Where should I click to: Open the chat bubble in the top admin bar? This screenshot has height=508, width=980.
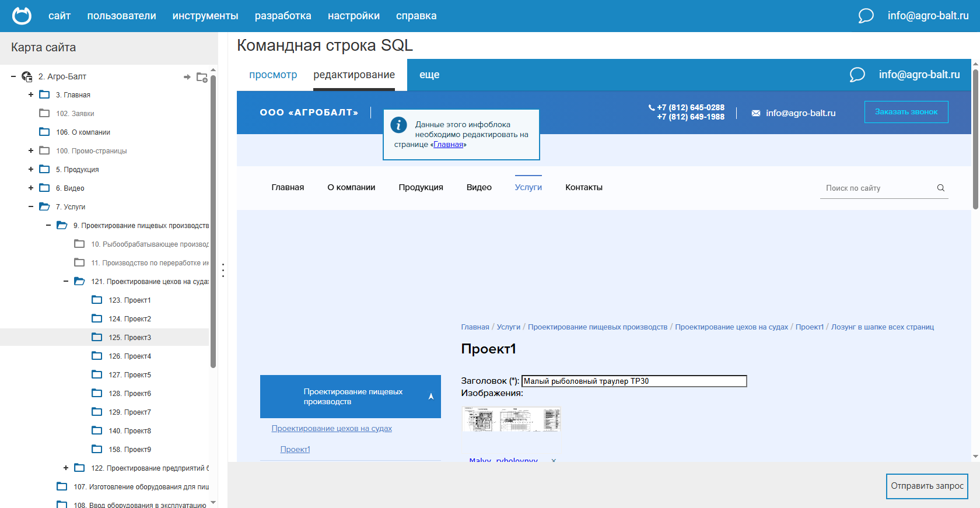pyautogui.click(x=866, y=16)
